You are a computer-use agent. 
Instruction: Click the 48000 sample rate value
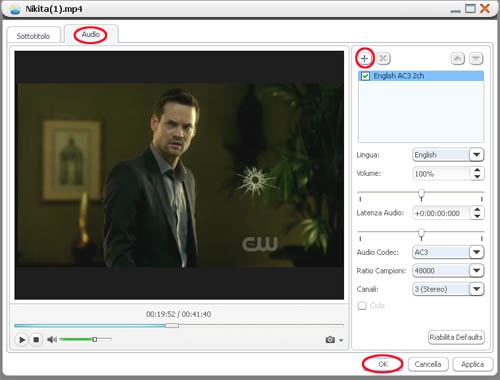point(425,270)
